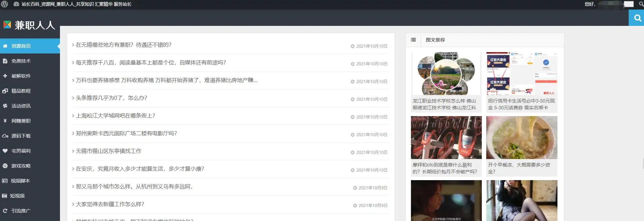Open the site dashboard gauge icon in admin bar
The image size is (644, 221).
(x=16, y=4)
